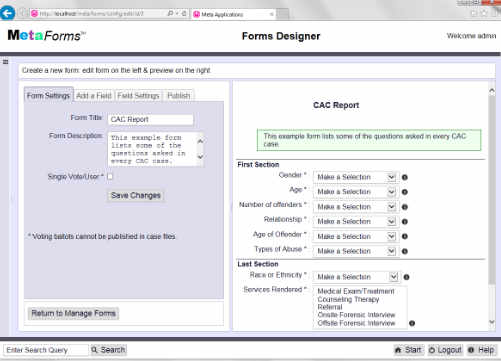Switch to the Publish tab
Viewport: 501px width, 361px height.
pos(179,96)
